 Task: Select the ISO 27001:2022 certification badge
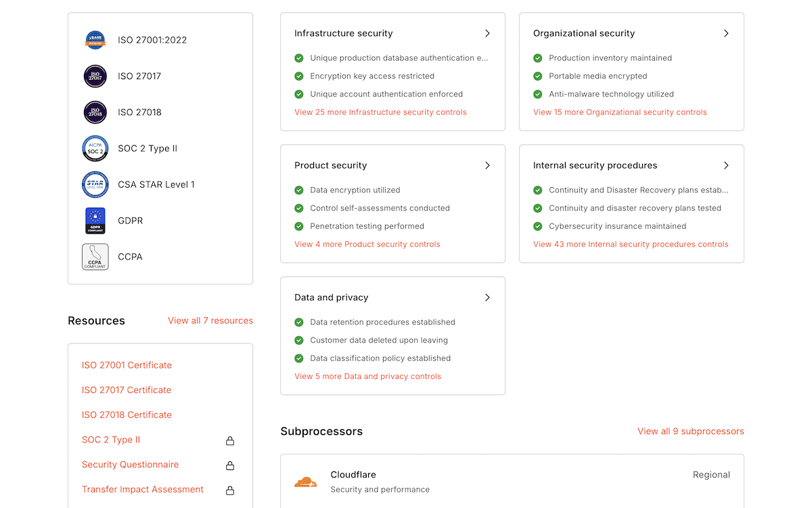[95, 39]
